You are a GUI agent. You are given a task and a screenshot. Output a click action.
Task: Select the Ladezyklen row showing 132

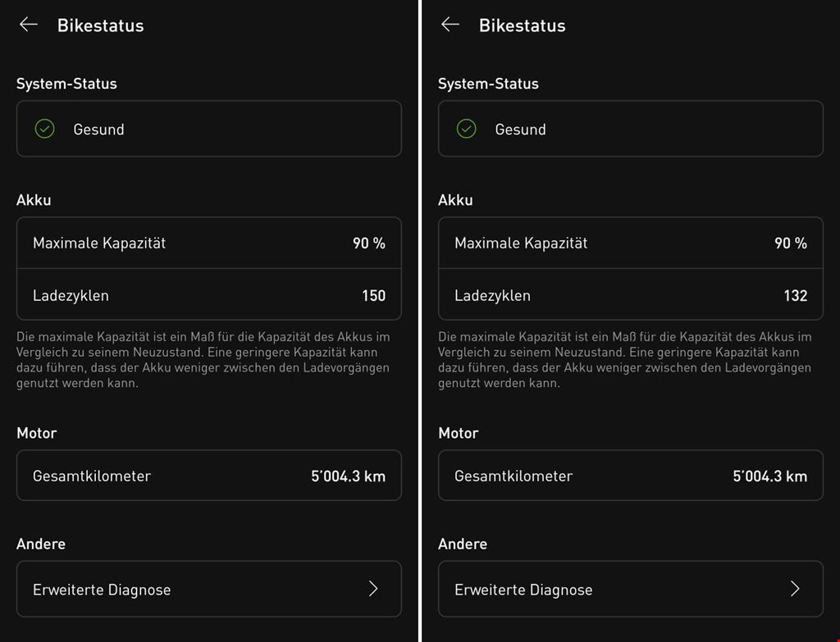[630, 295]
